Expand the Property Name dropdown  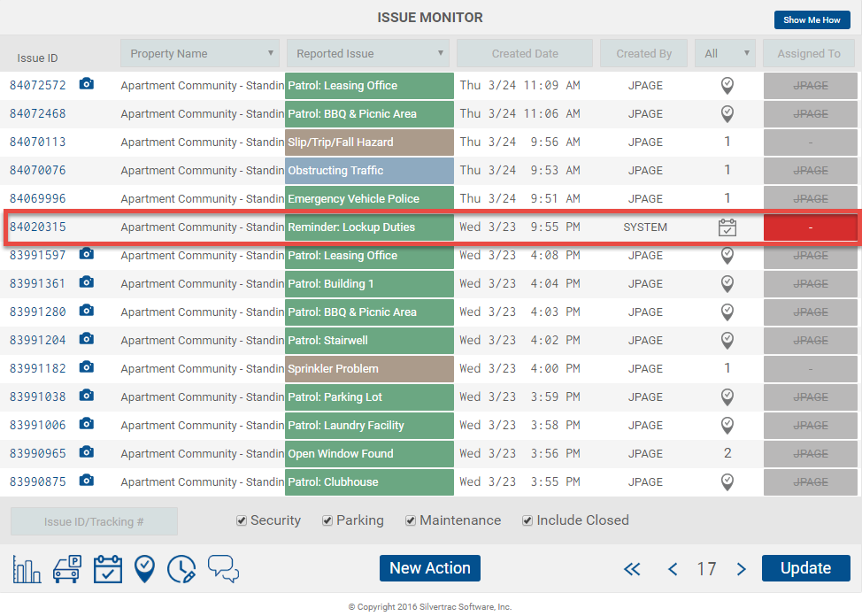click(200, 53)
